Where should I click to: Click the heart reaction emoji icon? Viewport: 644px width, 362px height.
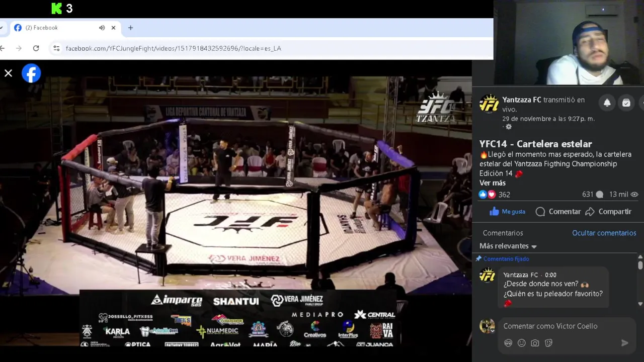pos(492,195)
